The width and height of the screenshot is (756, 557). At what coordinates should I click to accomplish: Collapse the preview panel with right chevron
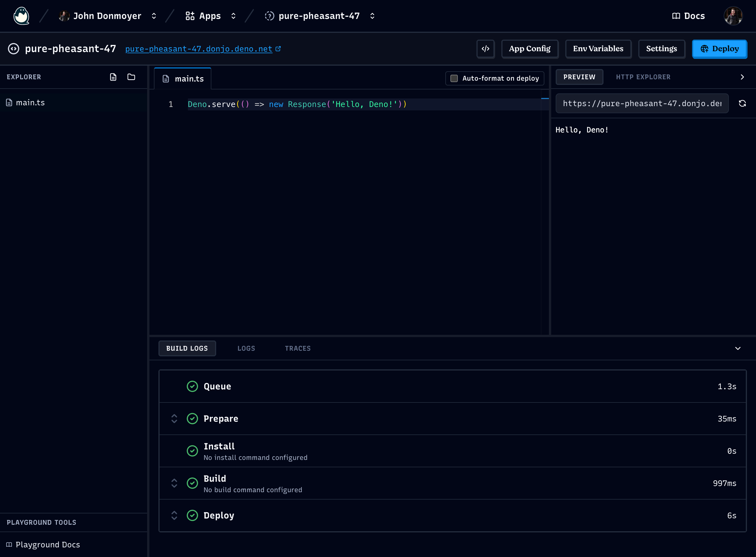point(742,77)
